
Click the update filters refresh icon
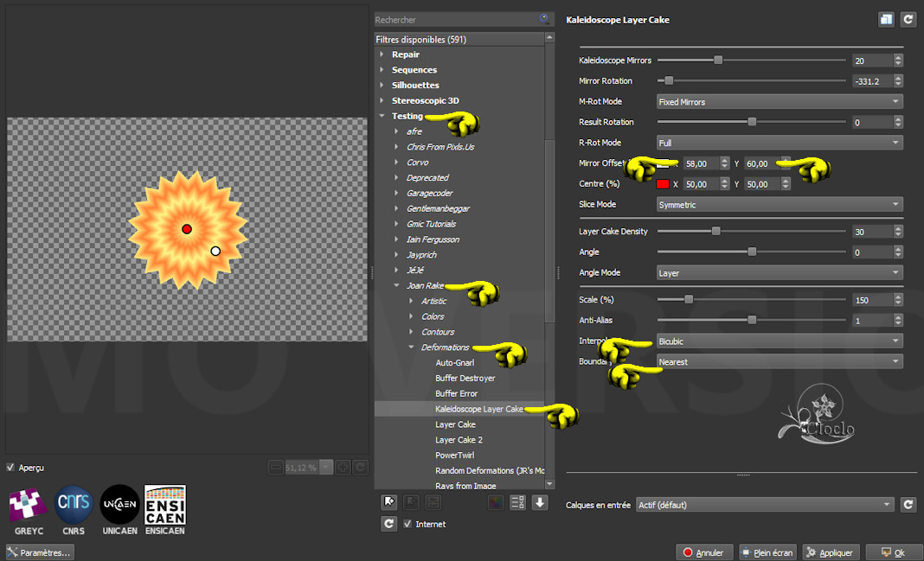click(389, 524)
